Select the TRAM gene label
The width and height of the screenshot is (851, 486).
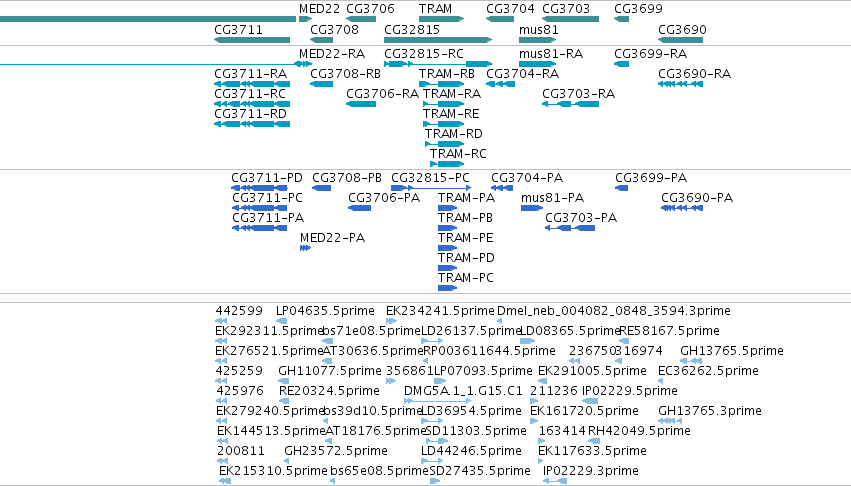point(435,9)
